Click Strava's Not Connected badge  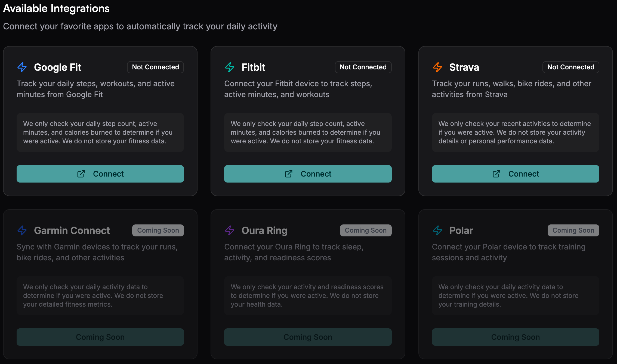571,67
